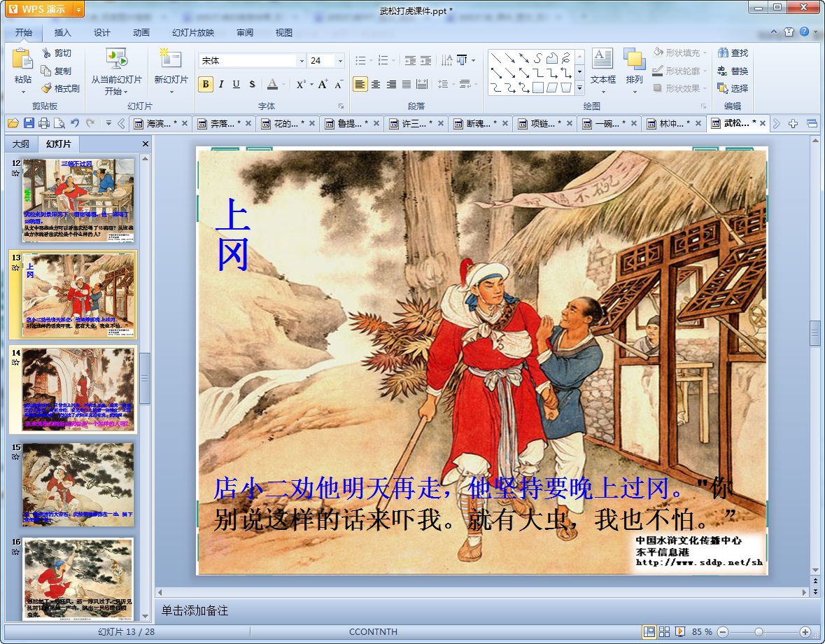This screenshot has width=825, height=644.
Task: Open file with the folder icon
Action: [x=13, y=123]
